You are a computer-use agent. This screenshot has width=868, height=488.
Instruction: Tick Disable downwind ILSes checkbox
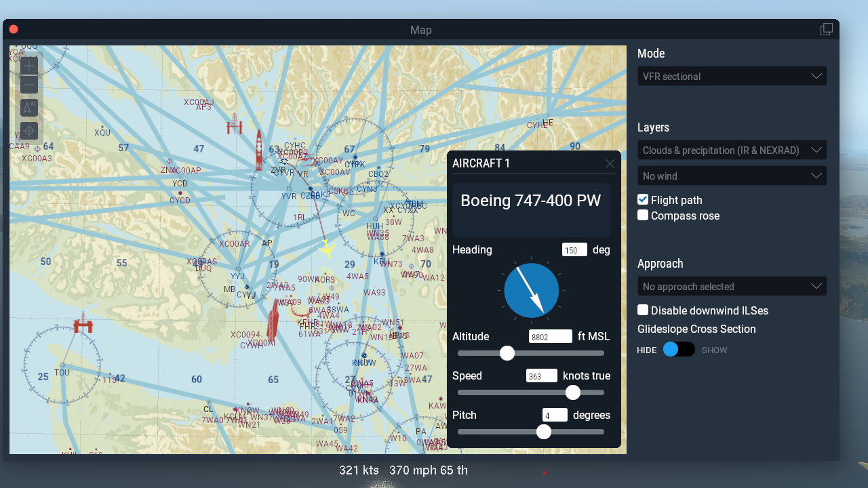coord(643,310)
